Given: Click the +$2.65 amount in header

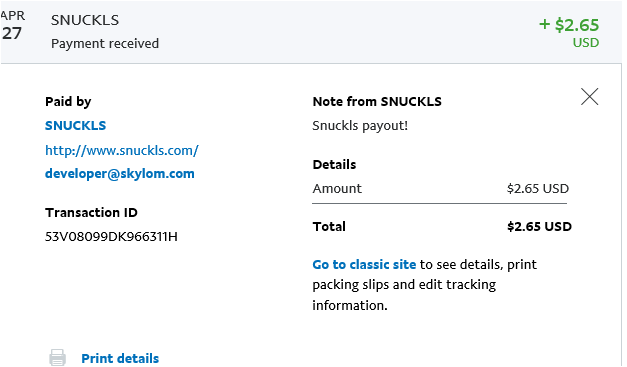Looking at the screenshot, I should point(569,25).
